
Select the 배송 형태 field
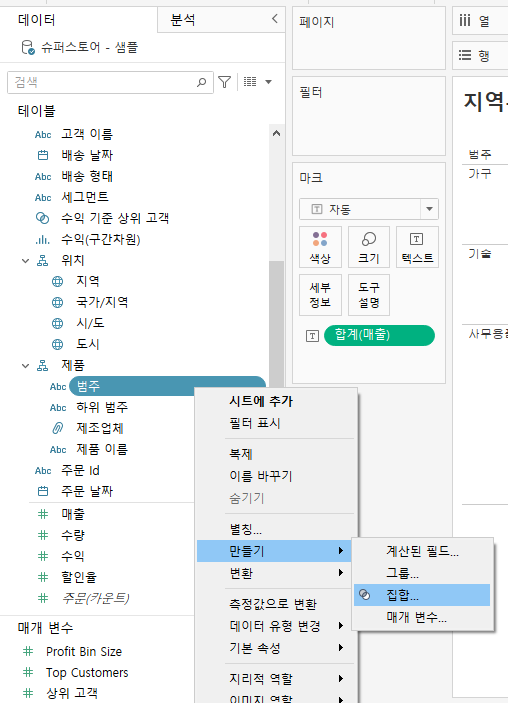tap(87, 176)
